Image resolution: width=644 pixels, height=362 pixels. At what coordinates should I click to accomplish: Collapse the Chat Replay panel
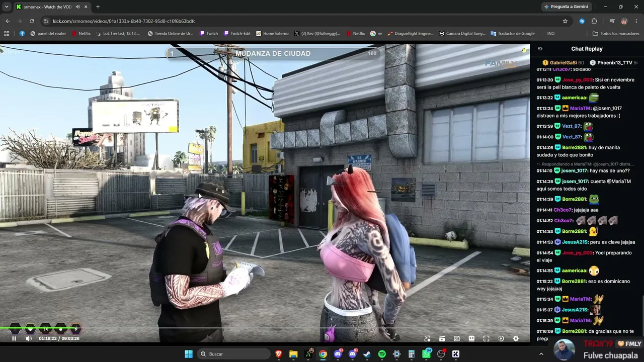tap(540, 49)
